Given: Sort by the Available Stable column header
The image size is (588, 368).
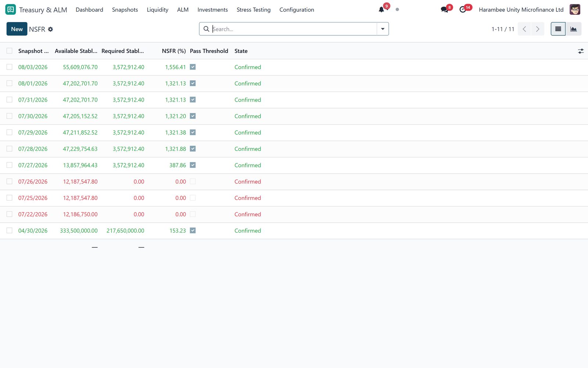Looking at the screenshot, I should coord(76,51).
